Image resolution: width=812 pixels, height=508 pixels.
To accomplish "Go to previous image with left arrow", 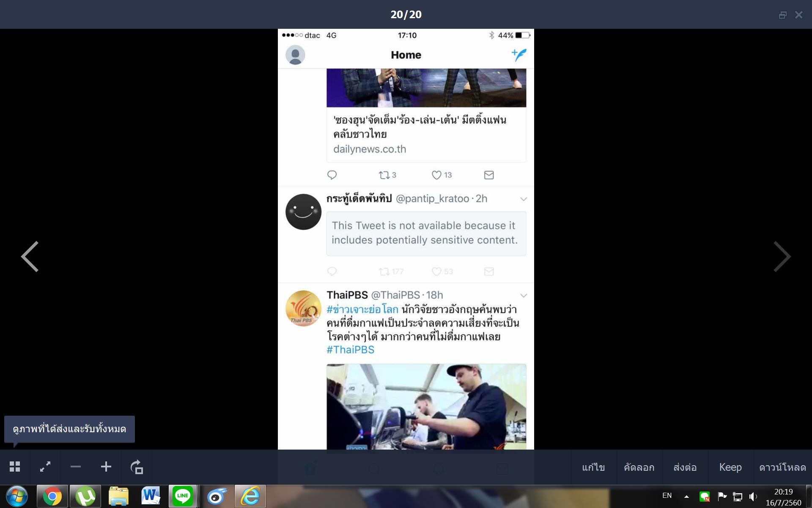I will click(x=30, y=257).
